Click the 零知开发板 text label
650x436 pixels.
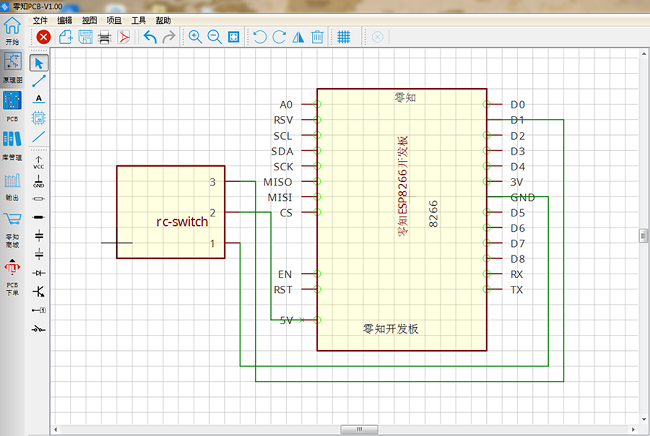390,329
